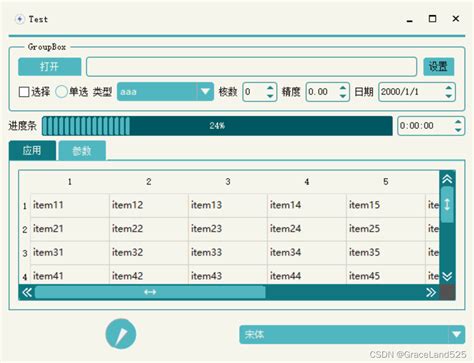Viewport: 474px width, 363px height.
Task: Click the horizontal scrollbar handle
Action: click(150, 292)
